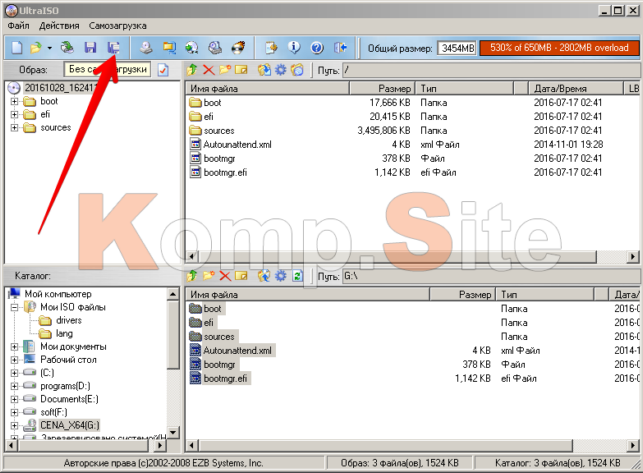Click the Exit door icon in the toolbar
The height and width of the screenshot is (473, 643).
click(x=340, y=48)
